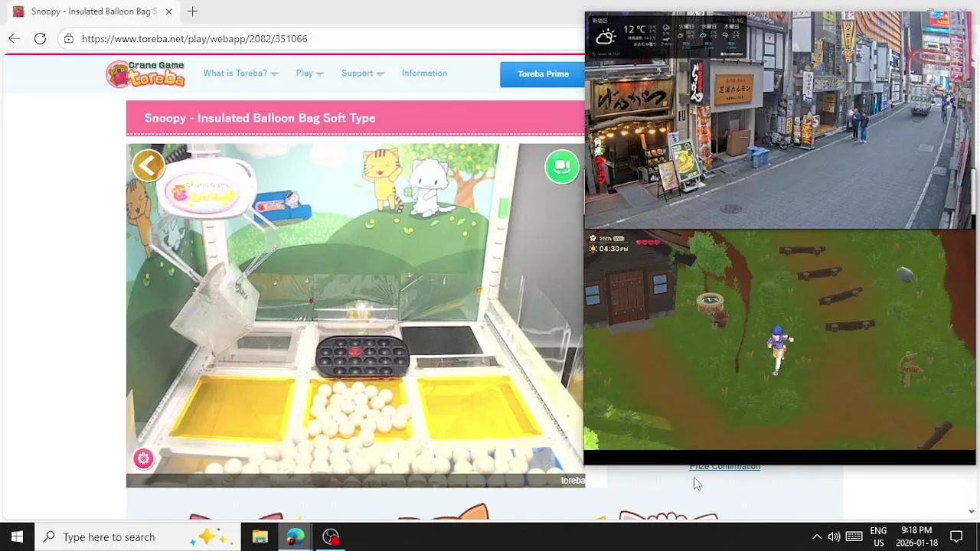Viewport: 980px width, 551px height.
Task: Click the farming game window
Action: pyautogui.click(x=779, y=340)
